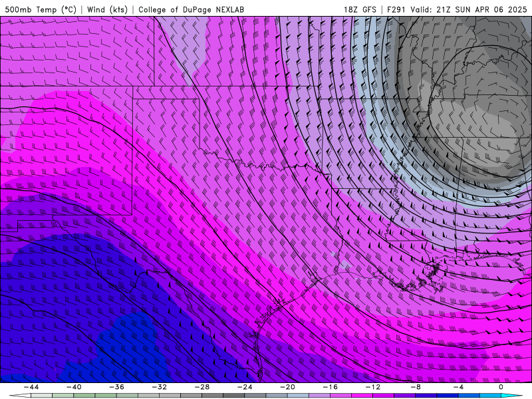Click the -16 legend label
This screenshot has width=532, height=399.
(x=330, y=387)
